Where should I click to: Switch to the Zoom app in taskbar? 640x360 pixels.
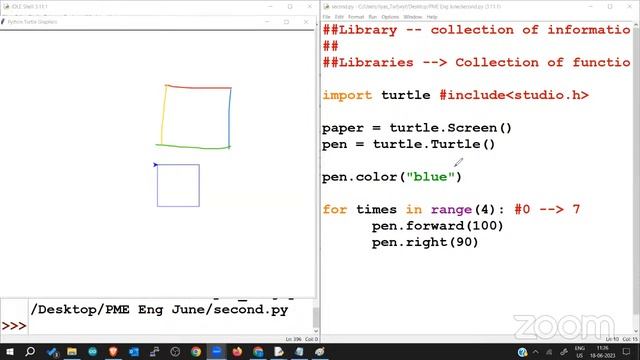pyautogui.click(x=217, y=351)
